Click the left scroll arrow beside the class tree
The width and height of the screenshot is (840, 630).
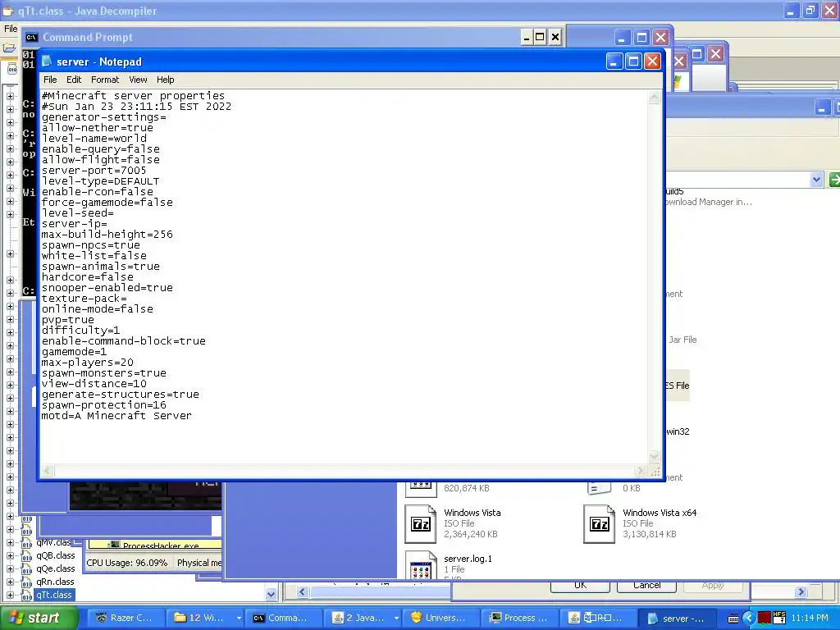(302, 592)
